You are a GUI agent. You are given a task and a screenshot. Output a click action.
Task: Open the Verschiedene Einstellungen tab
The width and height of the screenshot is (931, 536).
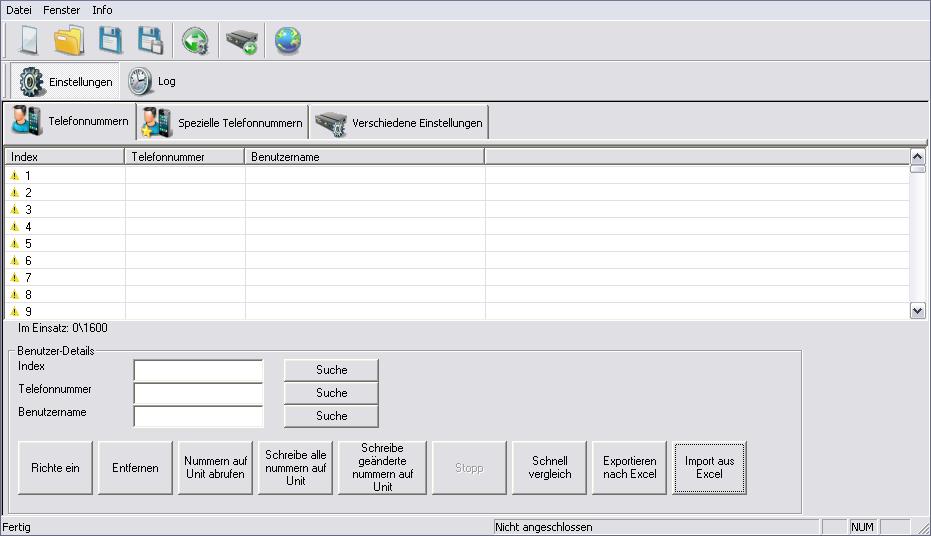399,122
